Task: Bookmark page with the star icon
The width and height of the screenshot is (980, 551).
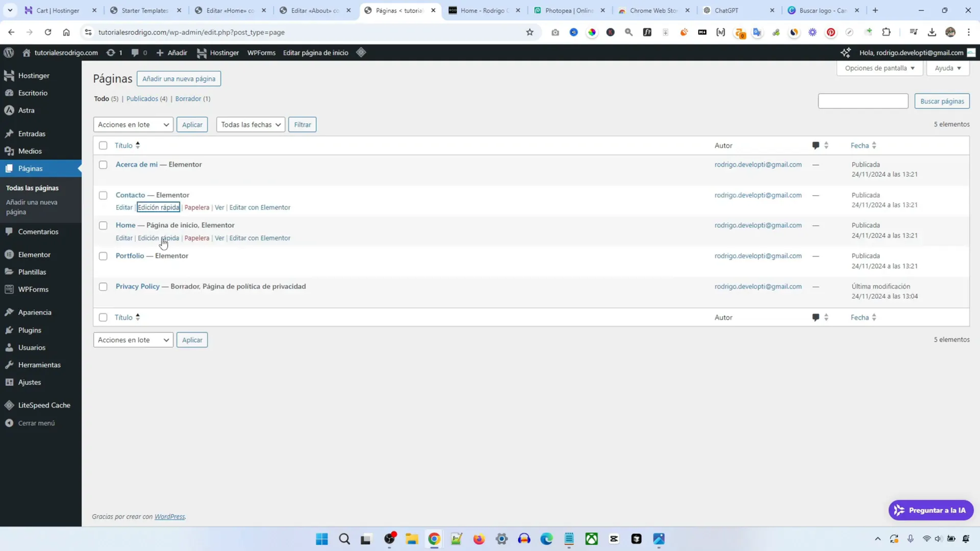Action: 530,32
